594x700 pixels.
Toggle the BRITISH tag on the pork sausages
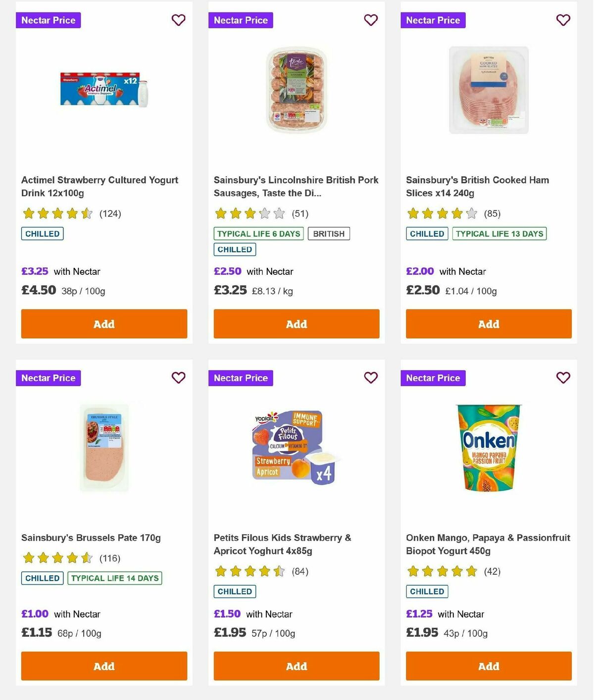[329, 234]
